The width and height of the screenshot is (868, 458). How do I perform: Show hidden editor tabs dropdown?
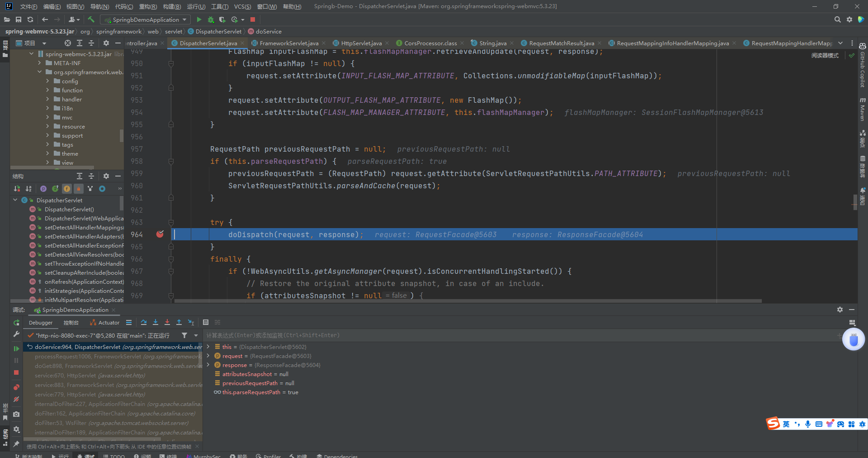tap(840, 43)
